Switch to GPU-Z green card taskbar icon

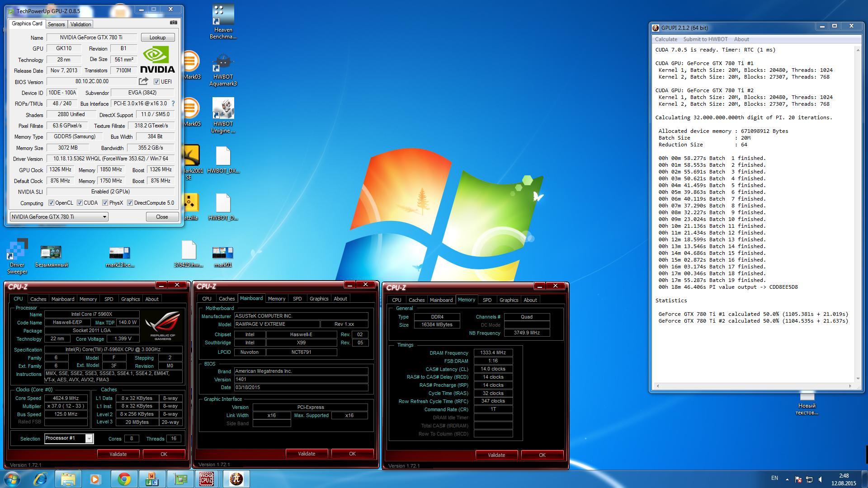click(x=179, y=479)
